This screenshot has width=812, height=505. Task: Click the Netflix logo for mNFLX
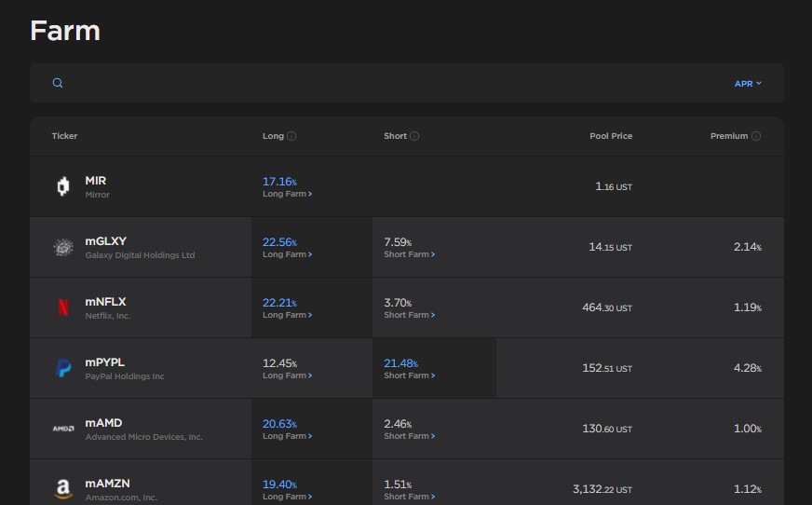click(63, 307)
